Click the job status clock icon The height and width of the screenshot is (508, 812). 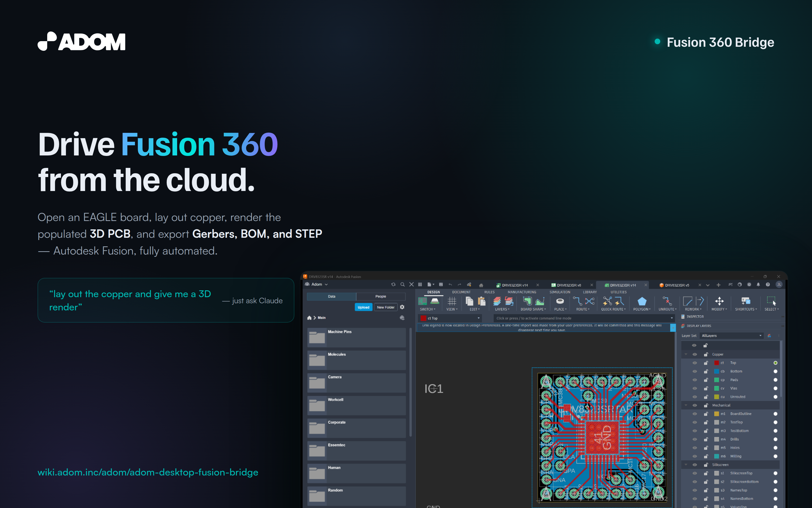[x=749, y=284]
